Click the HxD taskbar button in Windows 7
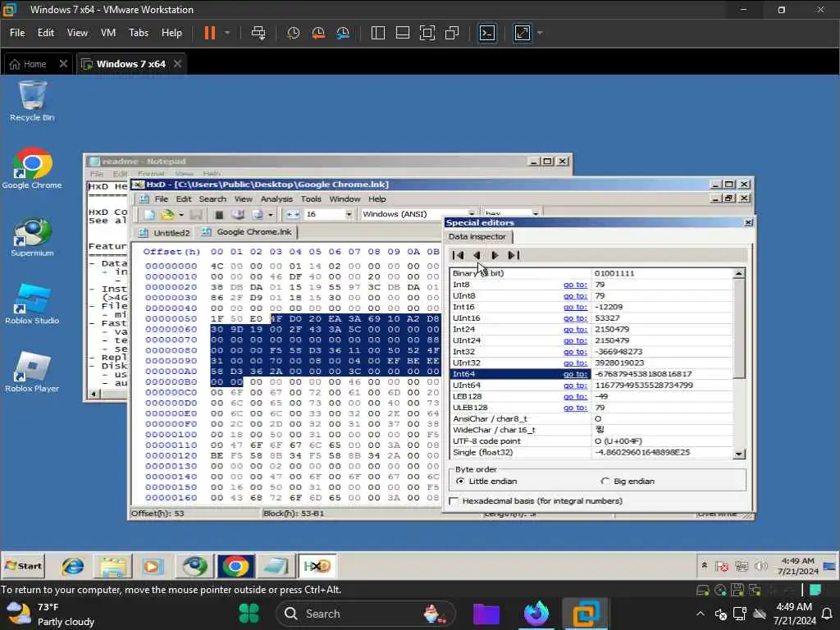Screen dimensions: 840x630 click(317, 566)
